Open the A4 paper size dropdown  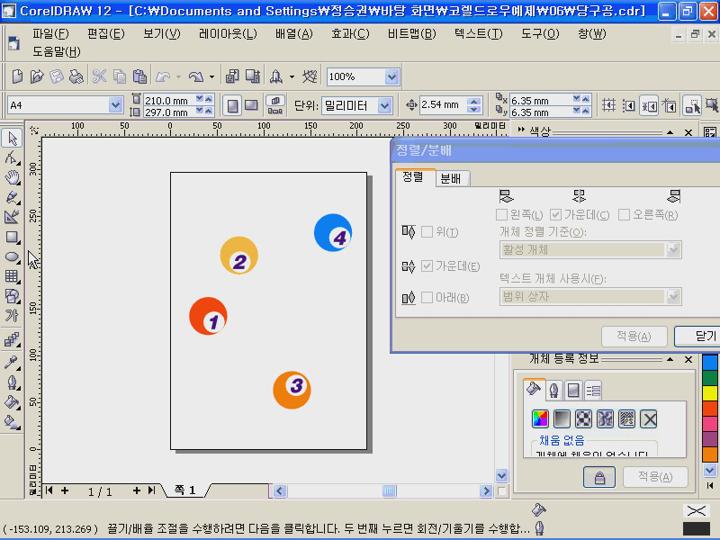(x=116, y=105)
